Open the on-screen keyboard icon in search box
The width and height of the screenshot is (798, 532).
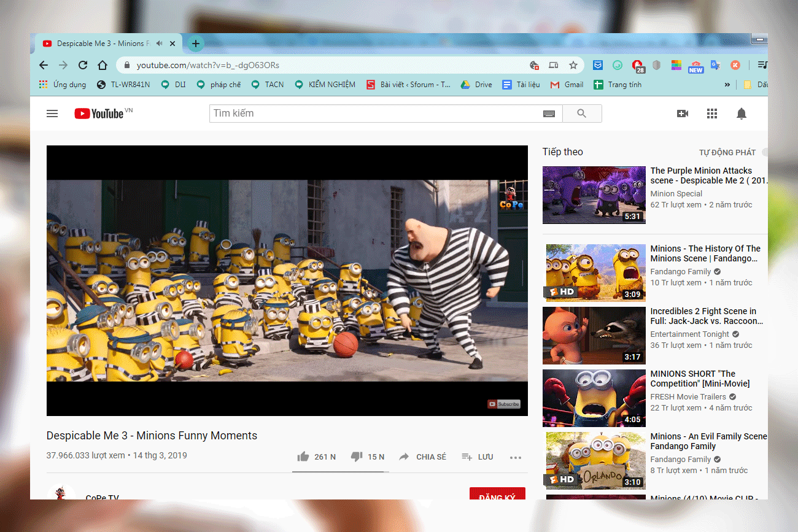[549, 114]
